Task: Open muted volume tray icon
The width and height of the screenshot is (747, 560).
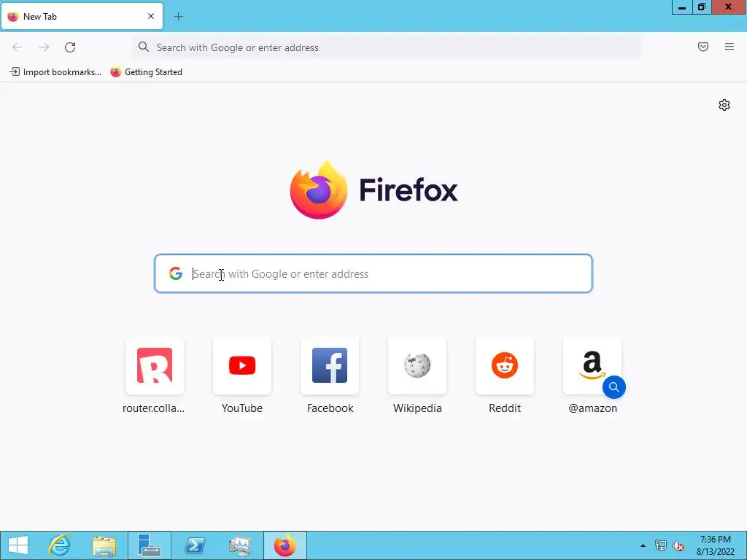Action: click(678, 545)
